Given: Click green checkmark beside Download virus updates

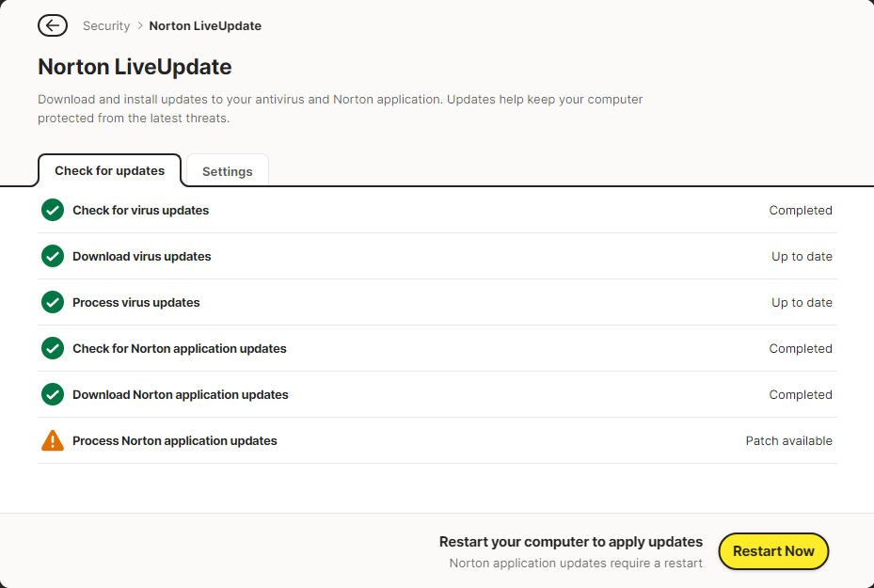Looking at the screenshot, I should (x=53, y=256).
